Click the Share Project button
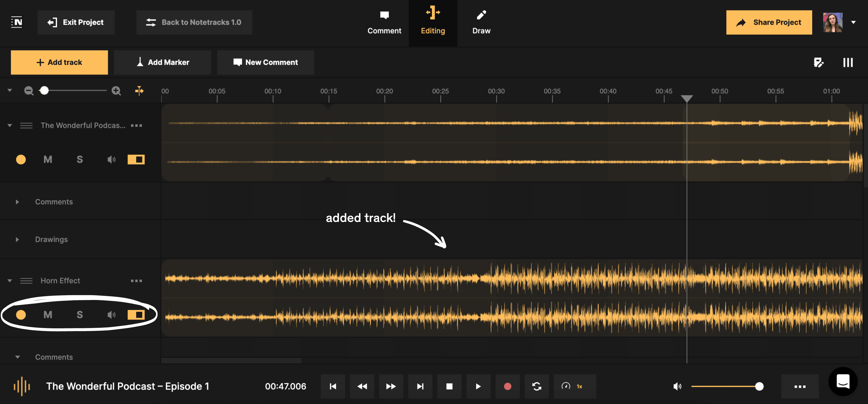 [769, 22]
